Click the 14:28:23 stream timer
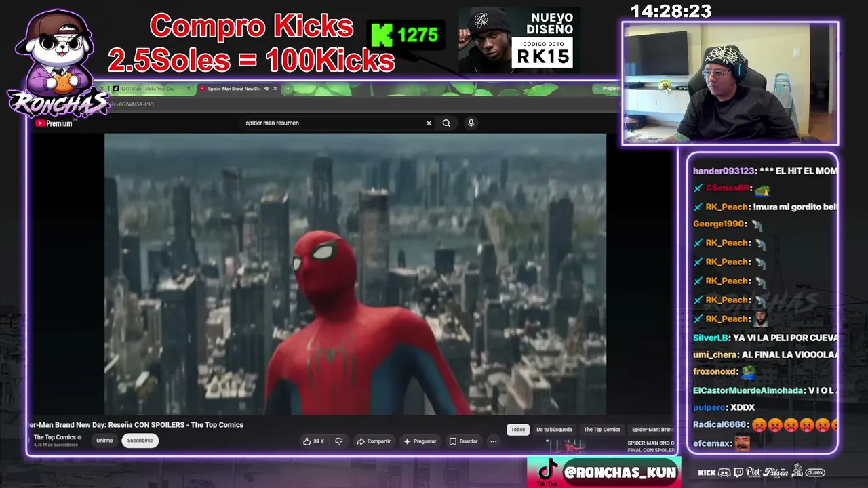This screenshot has height=488, width=868. pos(671,12)
